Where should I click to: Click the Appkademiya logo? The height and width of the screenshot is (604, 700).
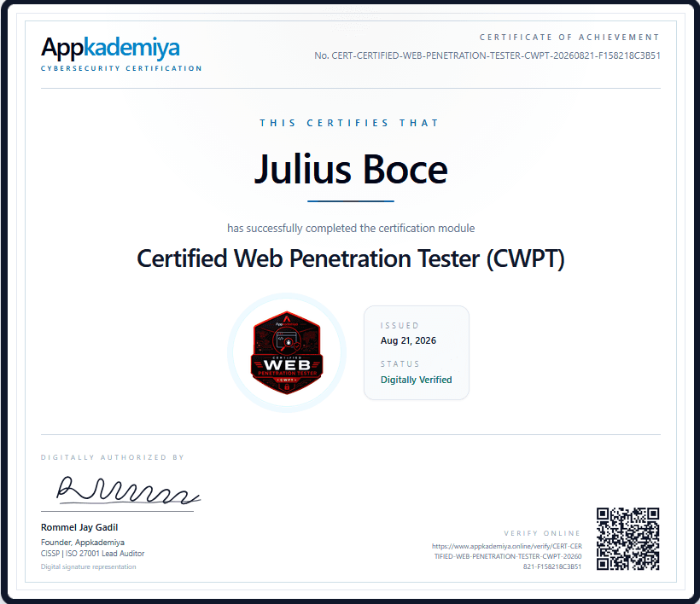110,48
